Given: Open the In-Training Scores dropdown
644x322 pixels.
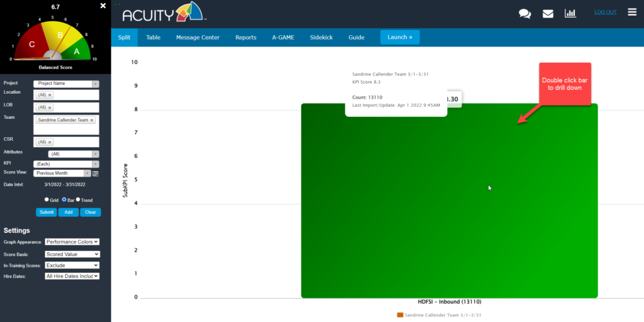Looking at the screenshot, I should (x=72, y=265).
